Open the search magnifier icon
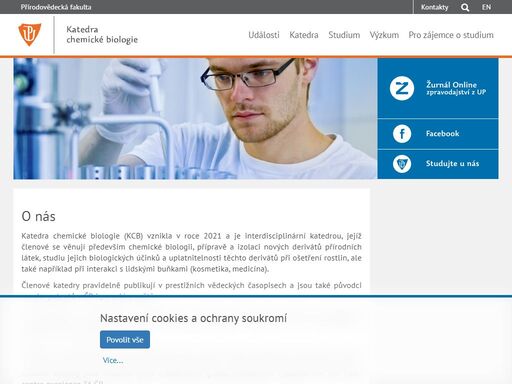This screenshot has width=512, height=384. click(465, 7)
